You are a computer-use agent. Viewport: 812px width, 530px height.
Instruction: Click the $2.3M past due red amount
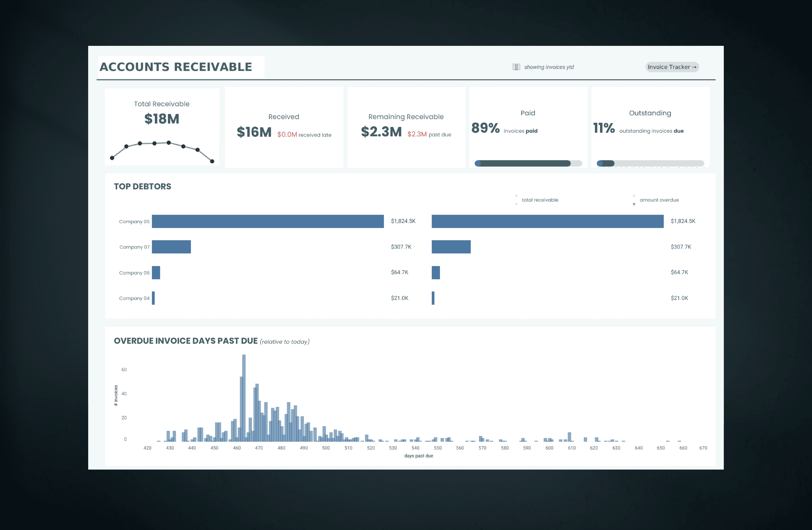click(417, 134)
